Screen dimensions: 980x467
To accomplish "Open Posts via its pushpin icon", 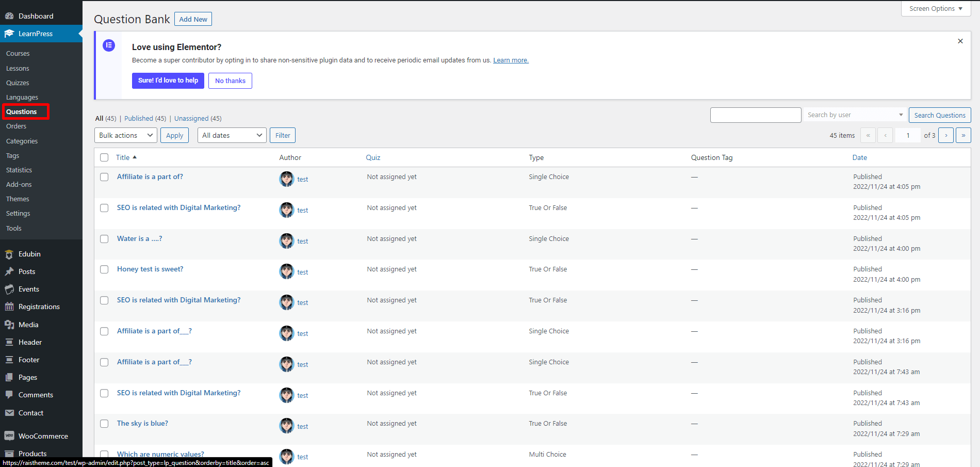I will (9, 272).
